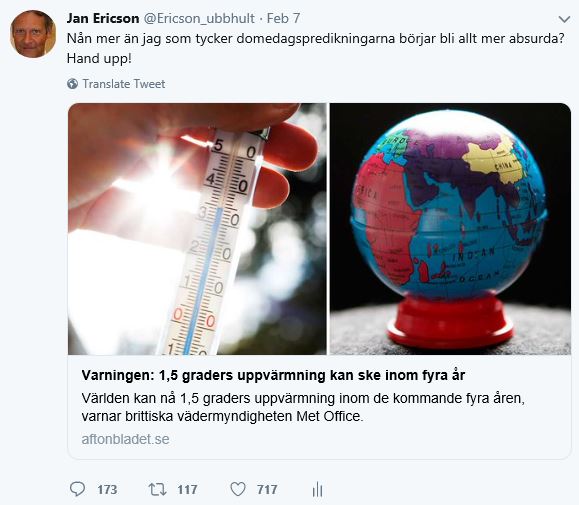Click the 117 retweets count
579x505 pixels.
[x=187, y=489]
